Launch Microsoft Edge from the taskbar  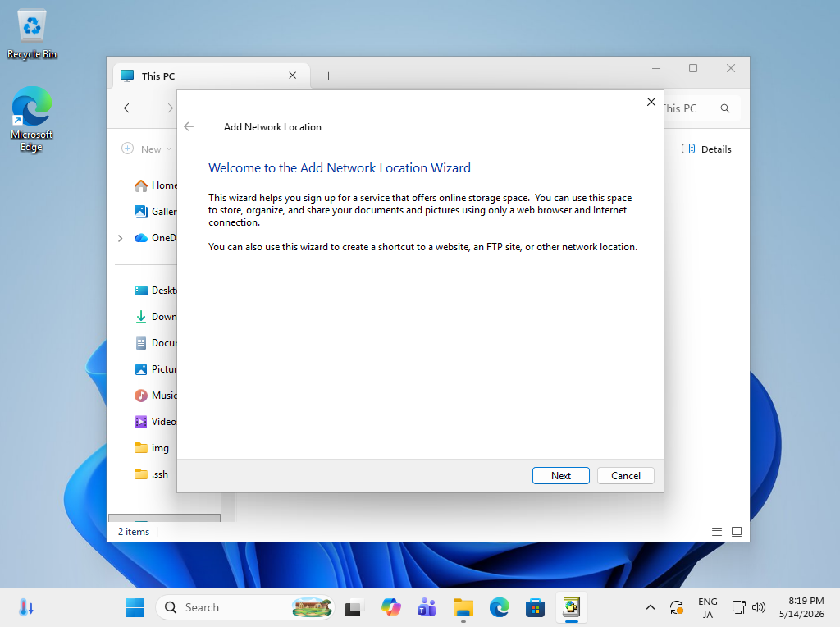(500, 607)
